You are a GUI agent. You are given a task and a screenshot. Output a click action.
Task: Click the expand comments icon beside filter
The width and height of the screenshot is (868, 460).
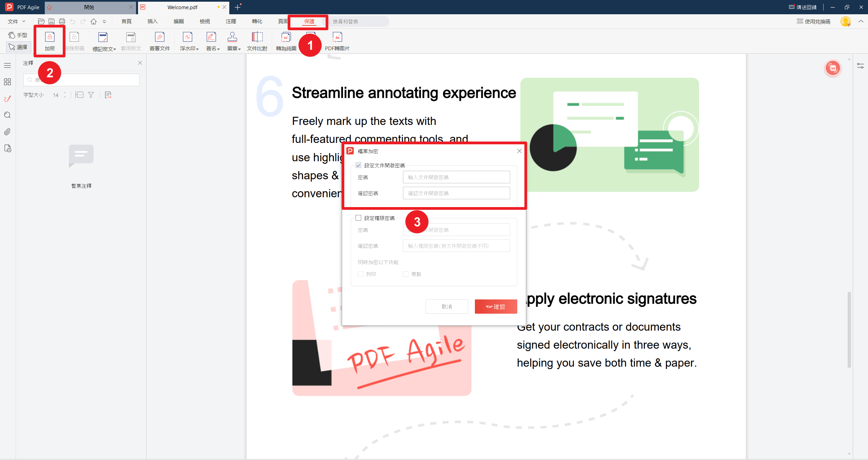(x=79, y=95)
